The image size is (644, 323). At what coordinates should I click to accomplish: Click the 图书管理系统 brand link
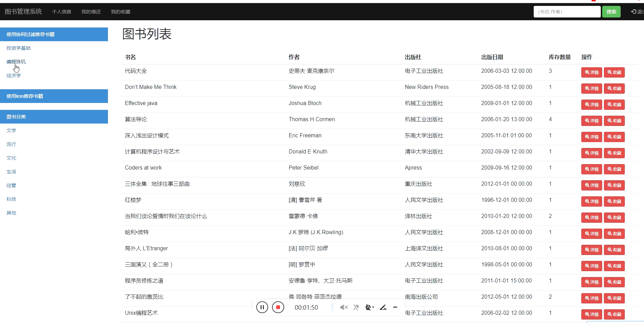click(x=23, y=12)
